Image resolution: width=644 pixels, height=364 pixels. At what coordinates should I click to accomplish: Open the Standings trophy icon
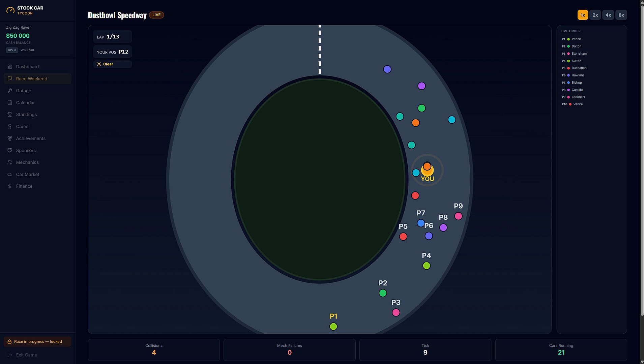tap(10, 115)
